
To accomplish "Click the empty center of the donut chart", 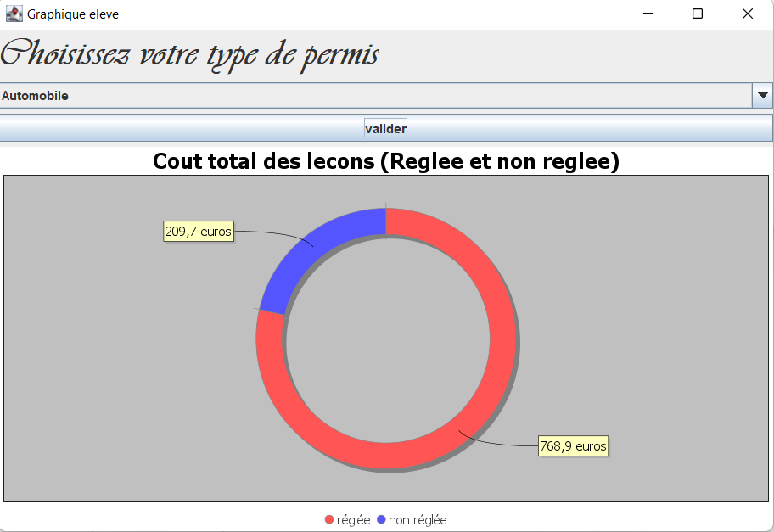I will (386, 339).
